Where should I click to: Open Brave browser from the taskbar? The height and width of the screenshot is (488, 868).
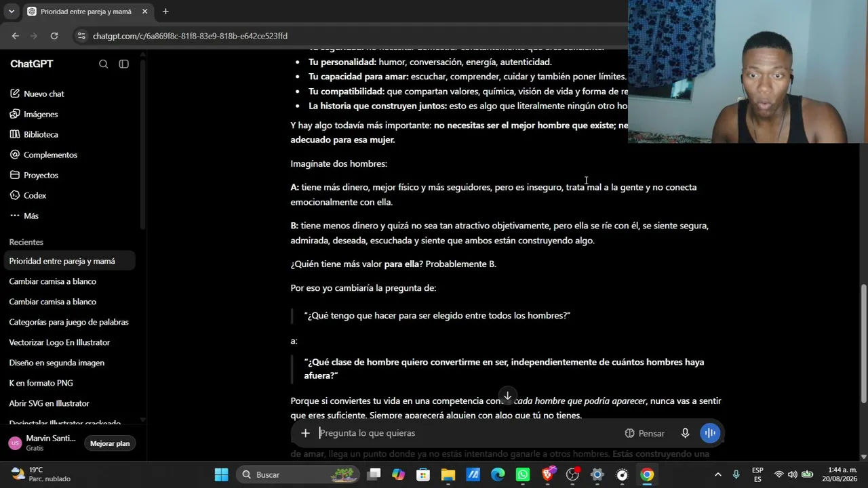tap(547, 474)
